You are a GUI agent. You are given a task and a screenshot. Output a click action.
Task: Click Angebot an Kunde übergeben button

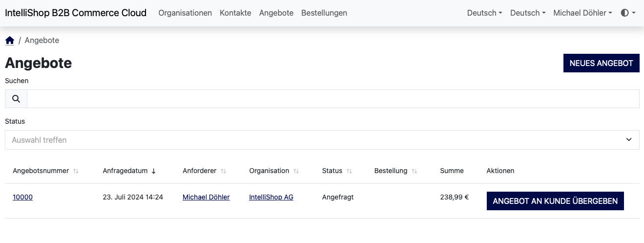555,201
